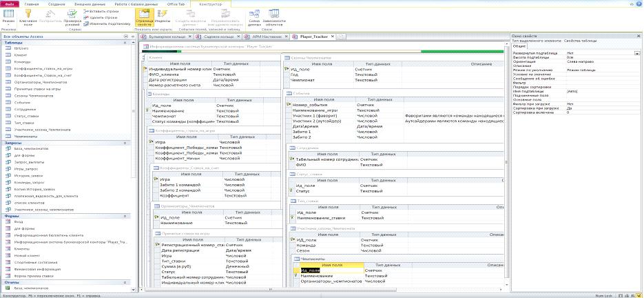Select the Общие tab in property sheet
This screenshot has width=644, height=298.
click(x=520, y=46)
